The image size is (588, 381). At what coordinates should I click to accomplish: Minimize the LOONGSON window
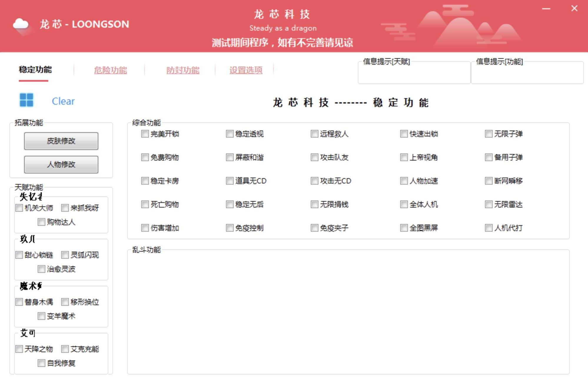[x=546, y=9]
